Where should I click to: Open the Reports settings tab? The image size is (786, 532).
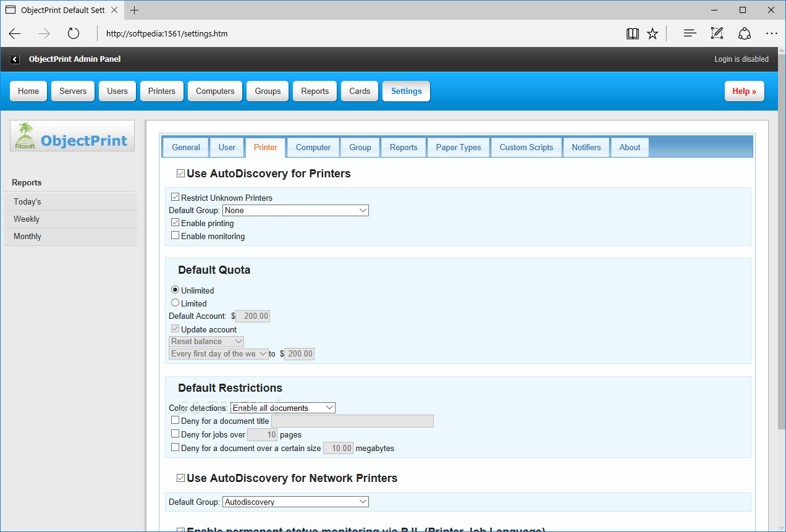[404, 147]
